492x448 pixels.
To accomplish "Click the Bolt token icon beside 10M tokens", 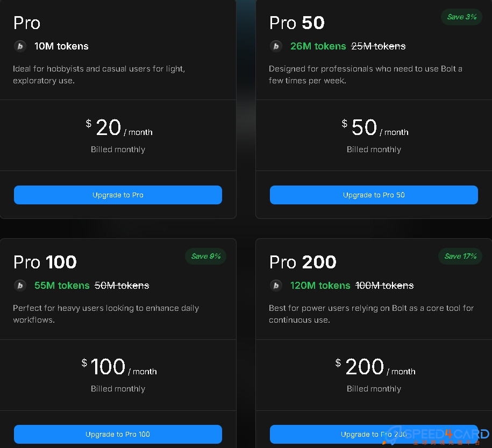I will pyautogui.click(x=20, y=46).
